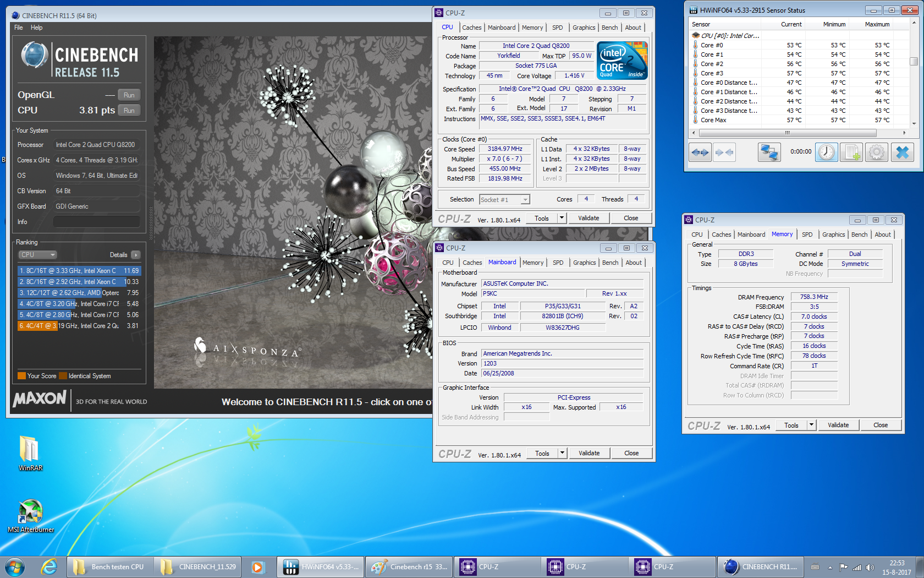
Task: Click the DRAM Frequency value 758.3 MHz
Action: 814,297
